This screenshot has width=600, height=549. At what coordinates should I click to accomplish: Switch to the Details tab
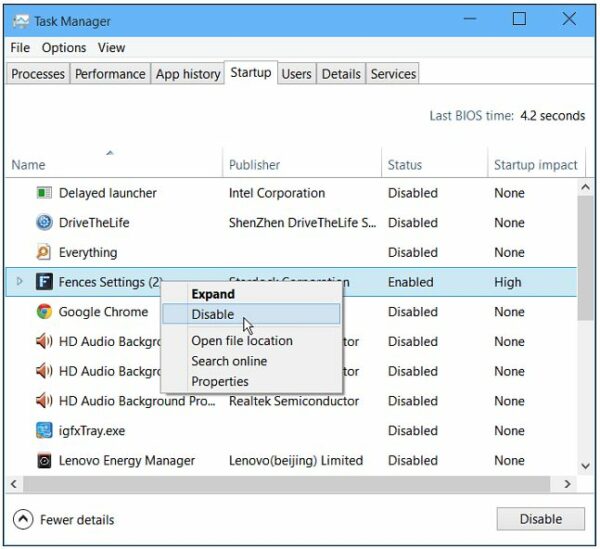(341, 74)
